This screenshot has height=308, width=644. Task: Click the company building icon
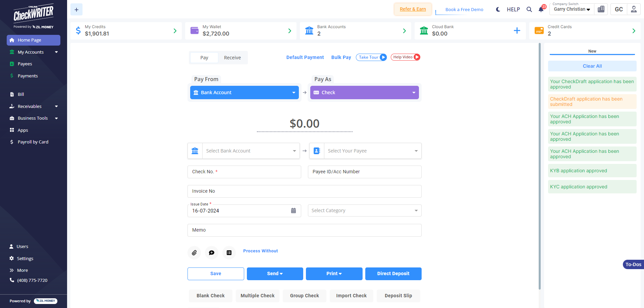click(601, 9)
